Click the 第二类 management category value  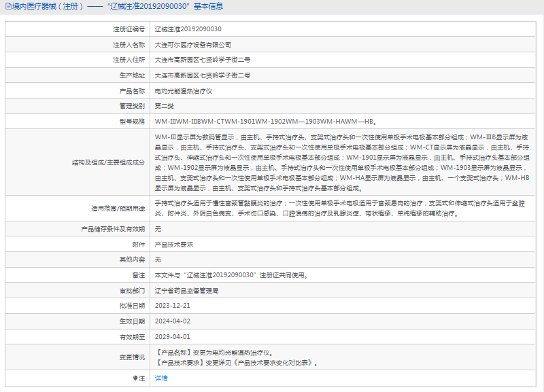click(165, 106)
